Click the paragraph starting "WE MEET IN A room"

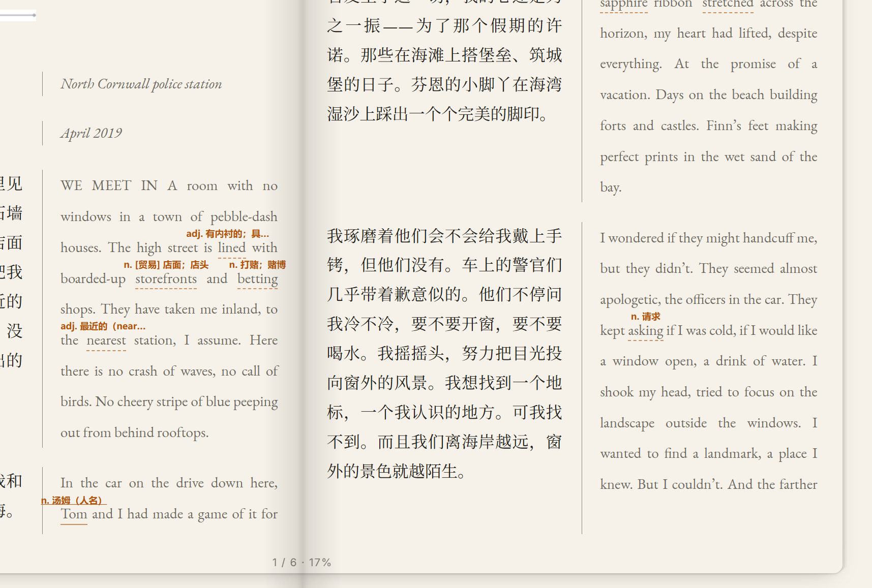pyautogui.click(x=169, y=309)
